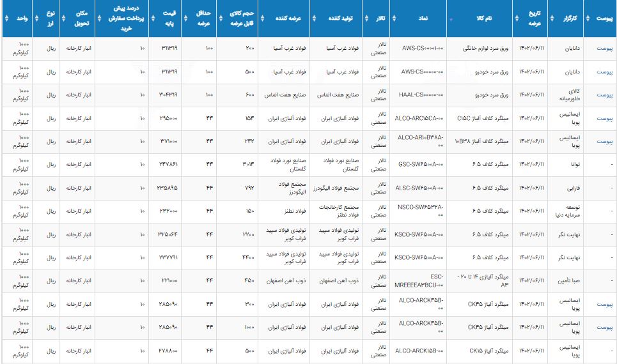The height and width of the screenshot is (364, 617).
Task: Click the قیمت پایه column header text
Action: [169, 19]
